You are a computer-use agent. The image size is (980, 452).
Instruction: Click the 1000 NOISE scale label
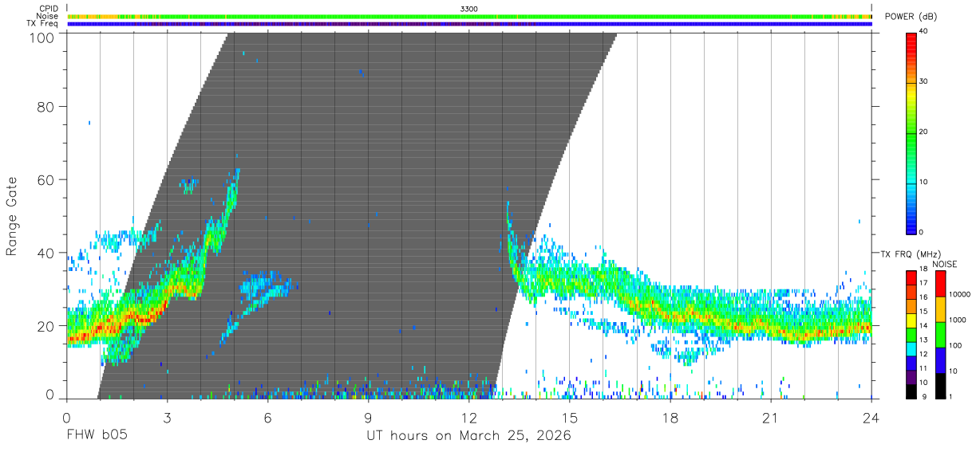click(x=957, y=320)
